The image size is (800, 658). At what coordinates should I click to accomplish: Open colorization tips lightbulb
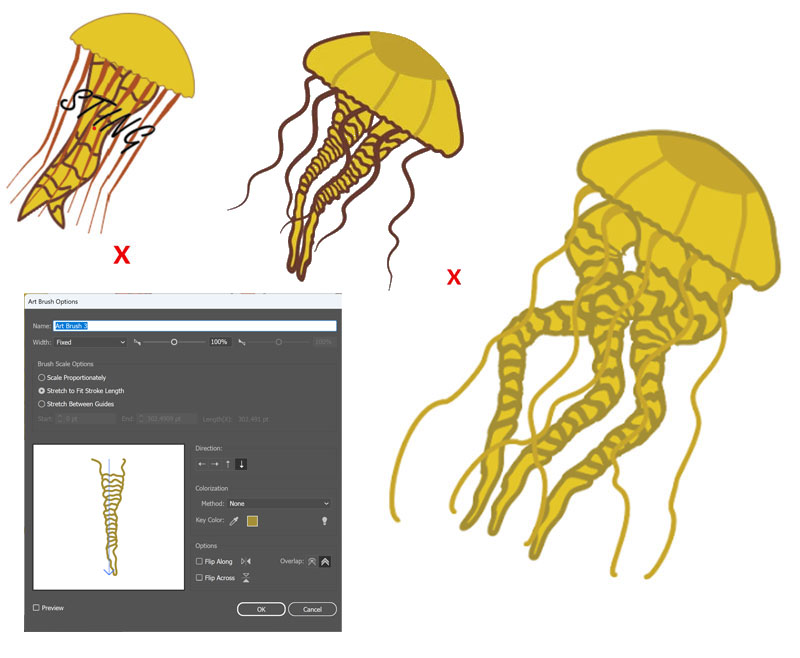324,521
